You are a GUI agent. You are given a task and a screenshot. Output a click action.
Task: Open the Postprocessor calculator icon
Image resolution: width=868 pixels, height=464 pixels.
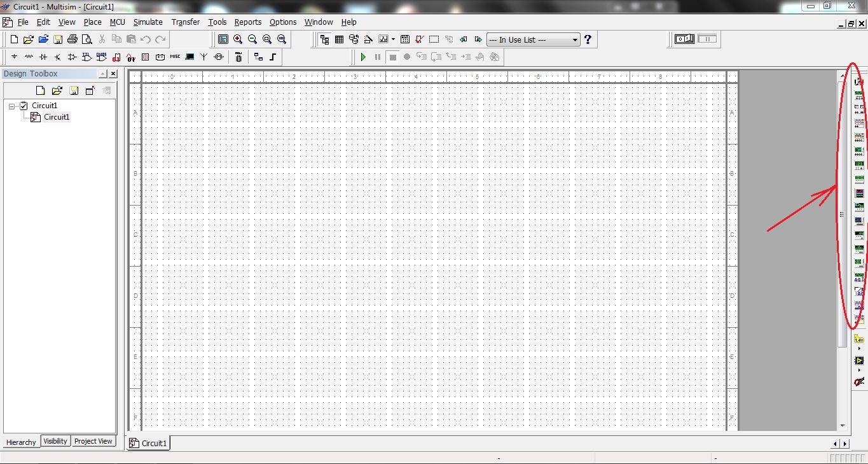click(404, 39)
